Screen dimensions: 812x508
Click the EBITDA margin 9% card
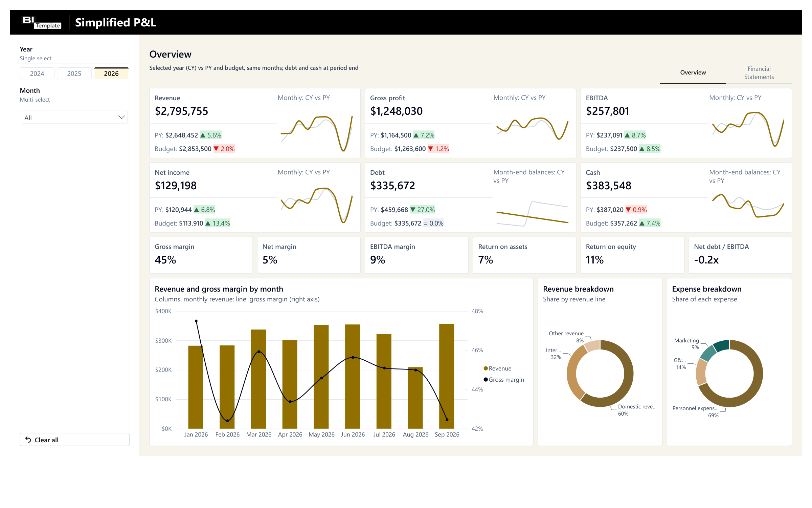click(x=416, y=255)
